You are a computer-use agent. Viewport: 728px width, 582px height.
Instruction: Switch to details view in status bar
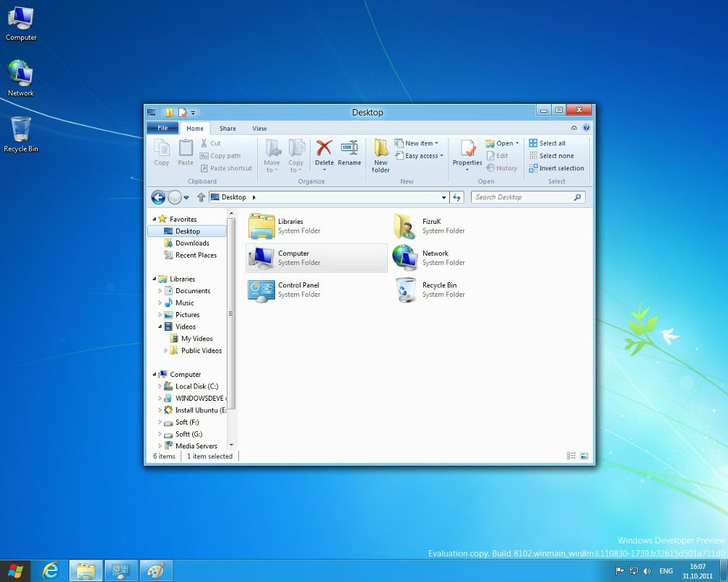point(571,456)
